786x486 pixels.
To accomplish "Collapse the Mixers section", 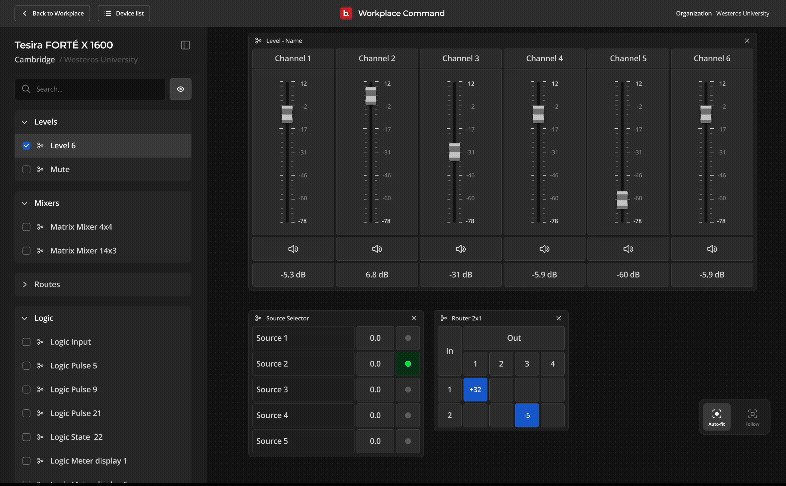I will (x=25, y=203).
